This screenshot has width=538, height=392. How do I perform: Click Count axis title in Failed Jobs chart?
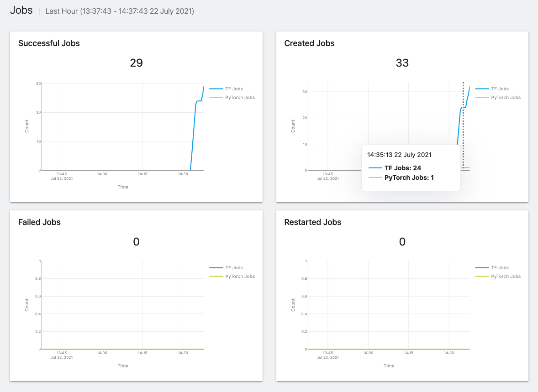(x=27, y=305)
